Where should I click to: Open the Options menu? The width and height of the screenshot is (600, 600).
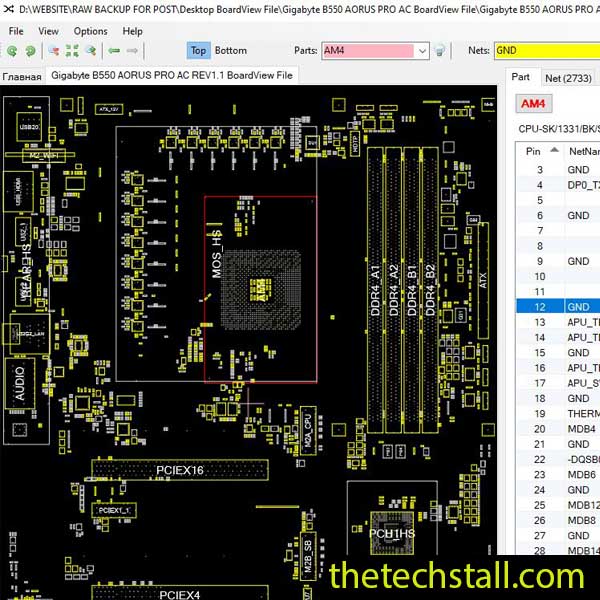click(90, 31)
